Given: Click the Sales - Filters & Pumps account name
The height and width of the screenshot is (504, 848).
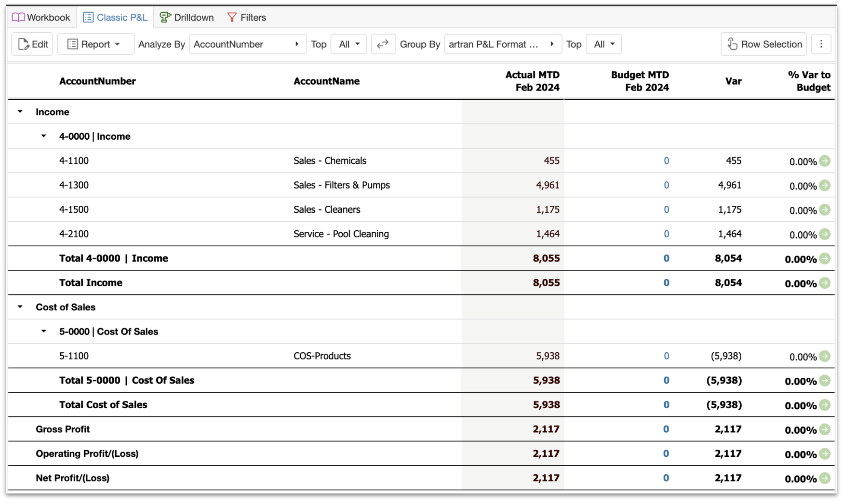Looking at the screenshot, I should tap(341, 185).
